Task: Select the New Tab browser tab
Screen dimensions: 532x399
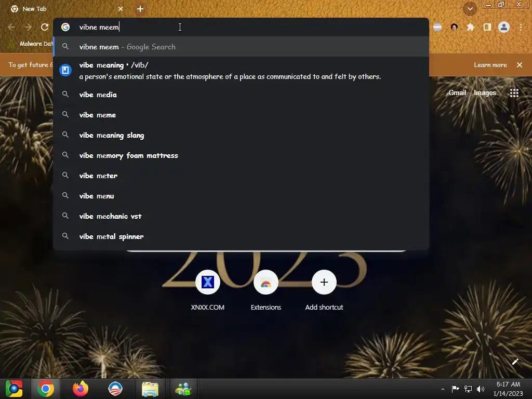Action: (66, 9)
